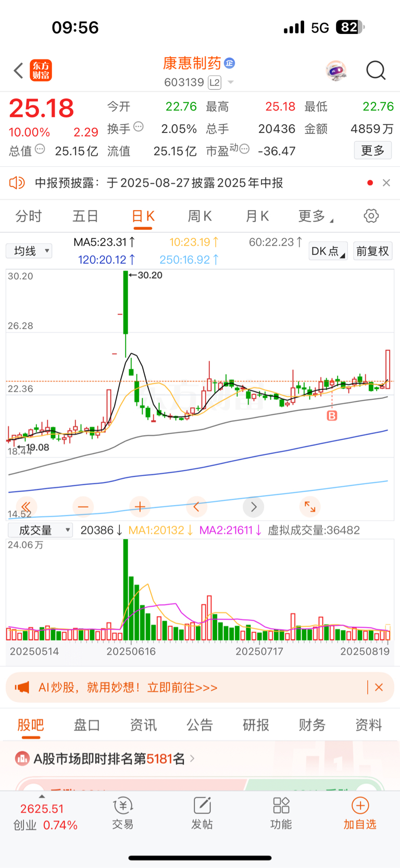The width and height of the screenshot is (400, 868).
Task: Tap the B buy marker on chart
Action: click(332, 415)
